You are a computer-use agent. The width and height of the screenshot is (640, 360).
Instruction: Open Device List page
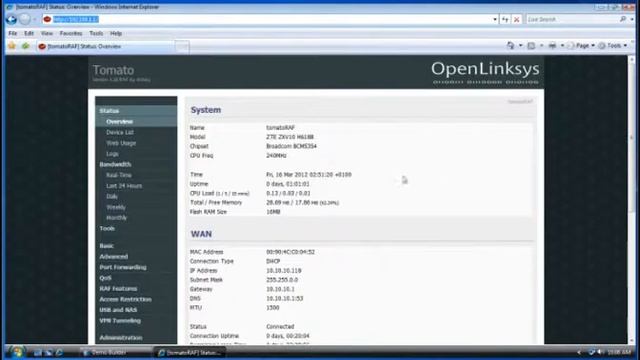pos(120,133)
